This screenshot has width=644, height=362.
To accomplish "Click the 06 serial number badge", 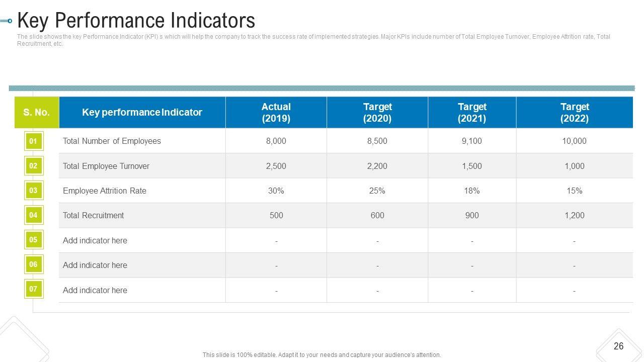I will 33,264.
